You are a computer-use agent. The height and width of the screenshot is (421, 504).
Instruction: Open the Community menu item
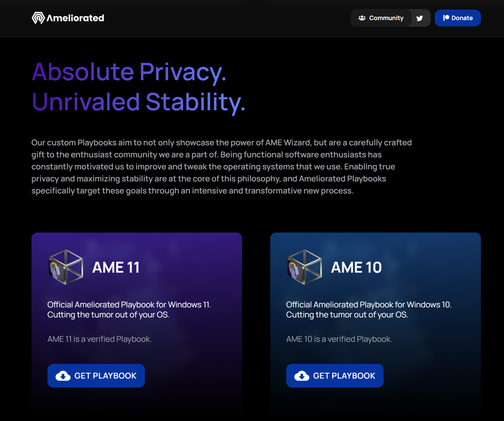tap(386, 18)
